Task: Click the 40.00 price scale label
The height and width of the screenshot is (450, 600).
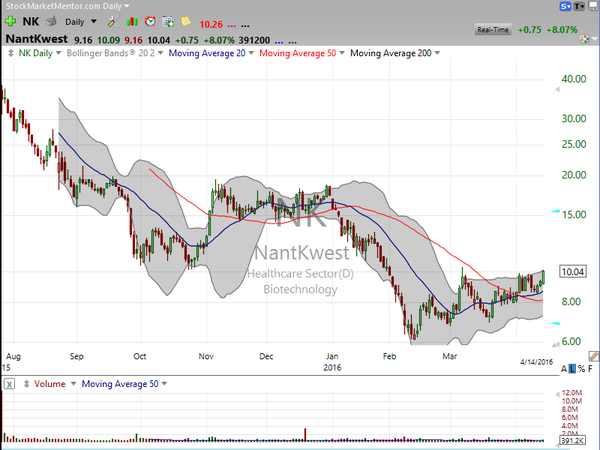Action: pyautogui.click(x=574, y=79)
